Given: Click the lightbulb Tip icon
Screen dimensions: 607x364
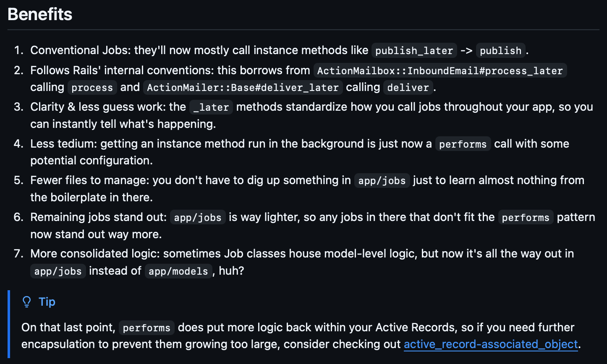Looking at the screenshot, I should (26, 302).
